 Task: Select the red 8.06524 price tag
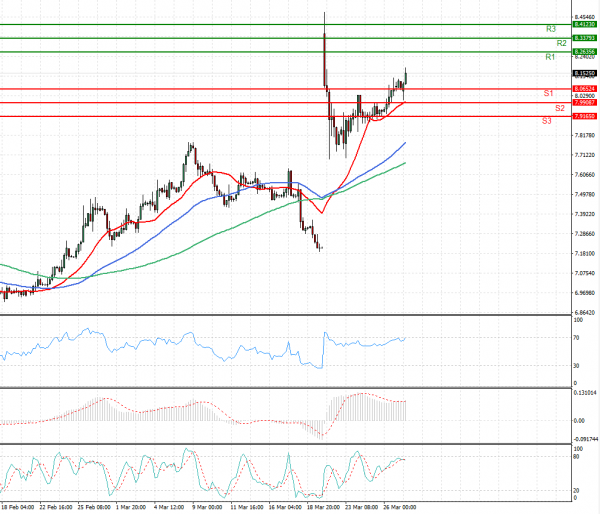coord(585,89)
